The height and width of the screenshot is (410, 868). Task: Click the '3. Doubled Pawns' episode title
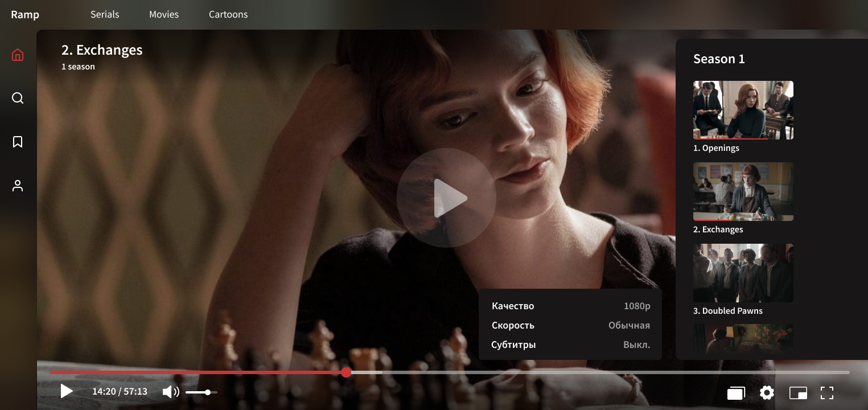point(728,311)
